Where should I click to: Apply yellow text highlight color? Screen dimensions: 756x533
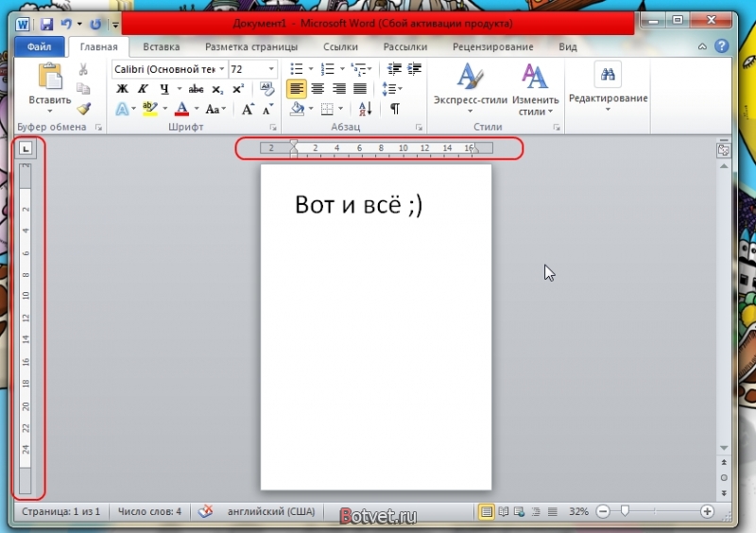coord(150,109)
